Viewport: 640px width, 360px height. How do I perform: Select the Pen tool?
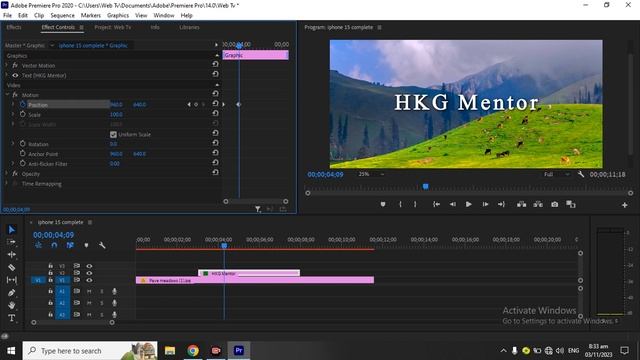coord(11,293)
